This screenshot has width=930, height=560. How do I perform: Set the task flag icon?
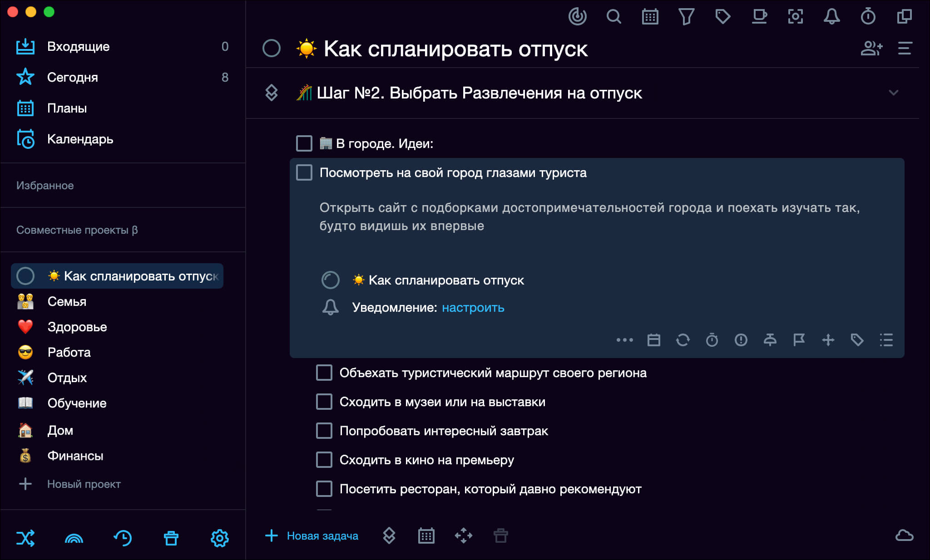tap(799, 340)
